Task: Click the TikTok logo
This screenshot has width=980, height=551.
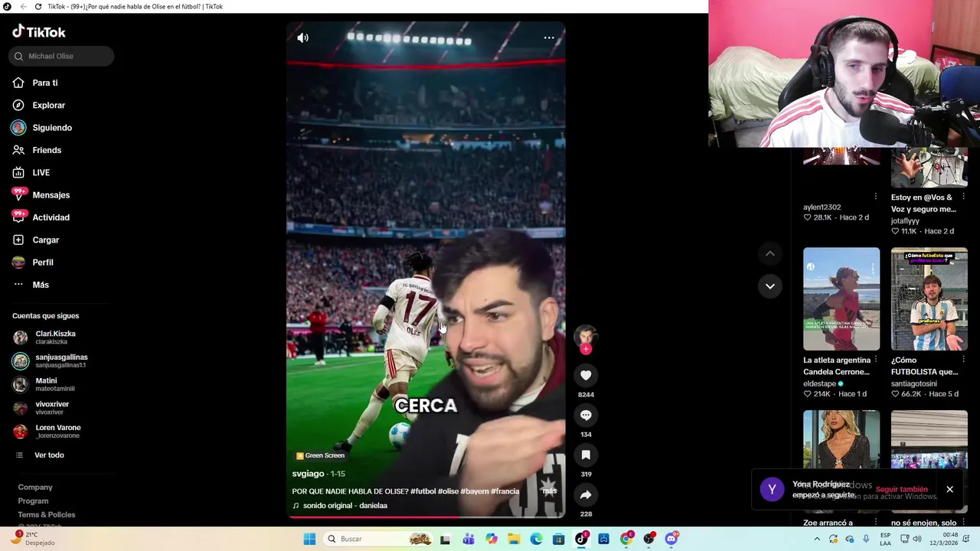Action: point(39,32)
